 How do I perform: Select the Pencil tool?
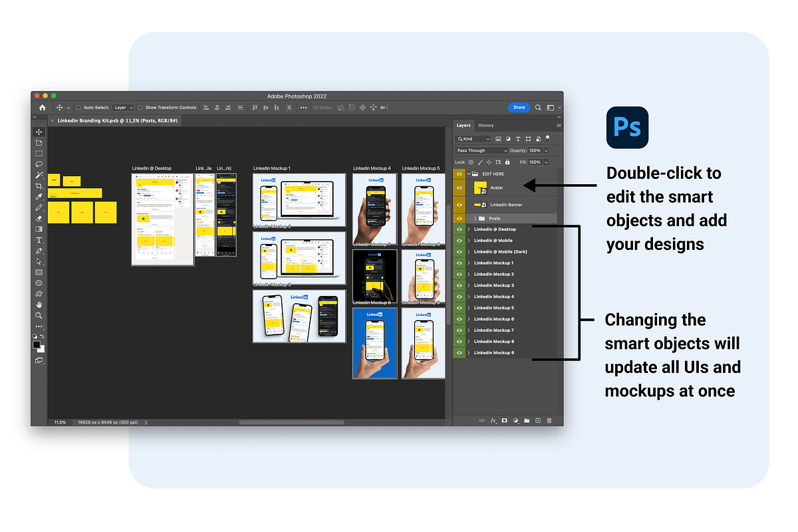pyautogui.click(x=39, y=207)
